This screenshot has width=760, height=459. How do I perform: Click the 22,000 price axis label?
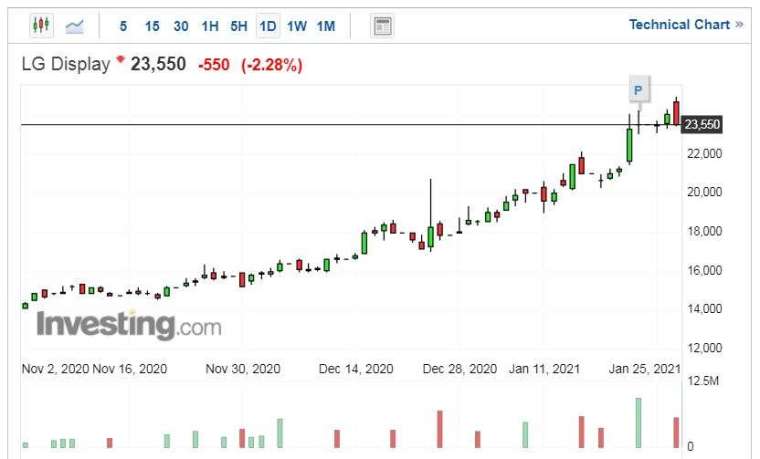[704, 154]
